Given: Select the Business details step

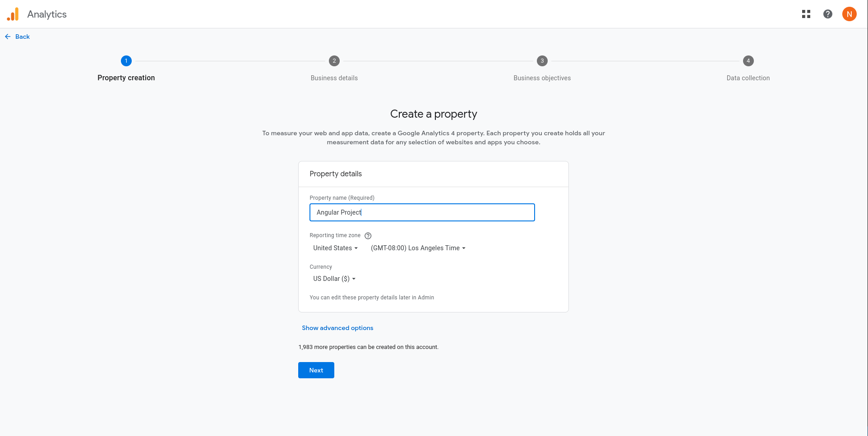Looking at the screenshot, I should pyautogui.click(x=334, y=61).
